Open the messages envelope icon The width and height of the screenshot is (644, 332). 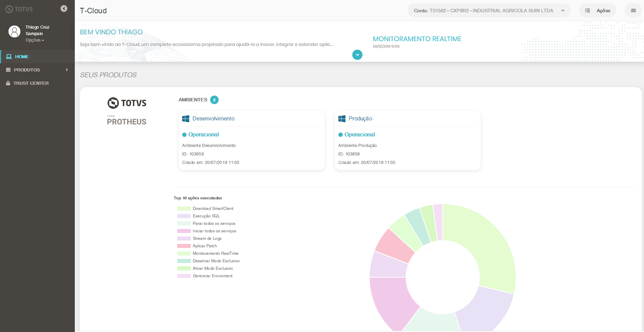pos(633,11)
